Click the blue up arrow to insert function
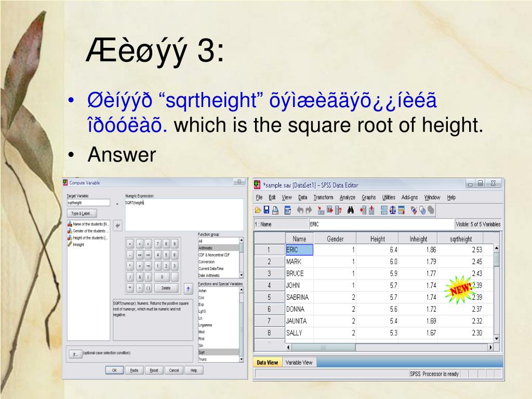Viewport: 532px width, 399px height. 188,289
